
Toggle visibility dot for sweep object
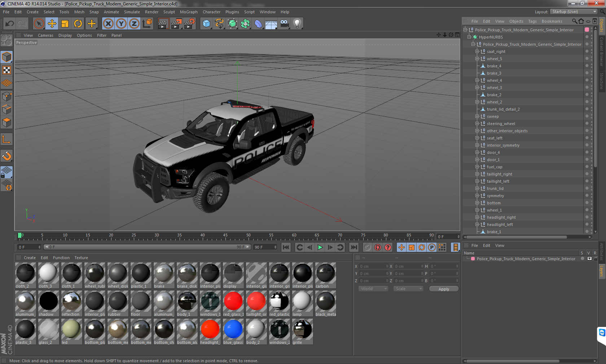click(587, 116)
